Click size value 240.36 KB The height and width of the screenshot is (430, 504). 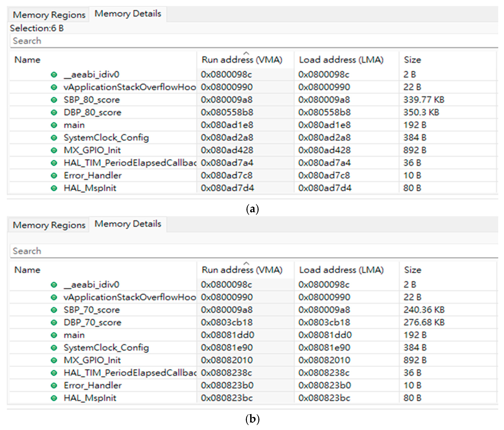click(x=424, y=310)
